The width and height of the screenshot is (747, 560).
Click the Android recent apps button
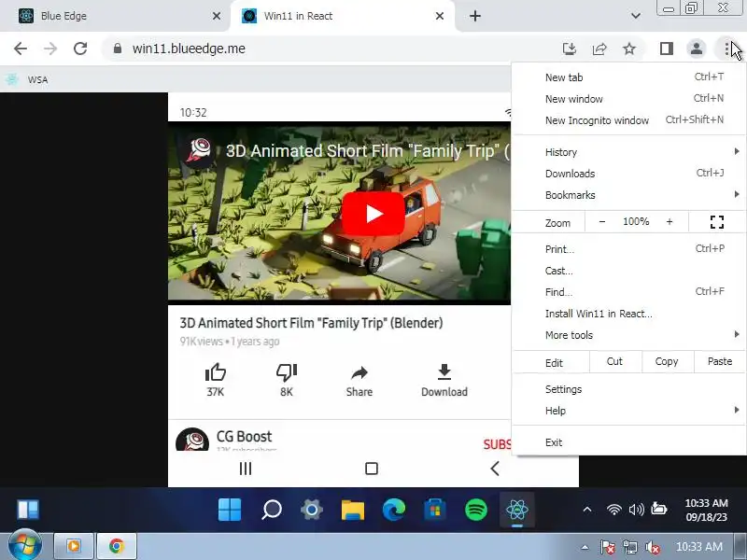[x=246, y=469]
